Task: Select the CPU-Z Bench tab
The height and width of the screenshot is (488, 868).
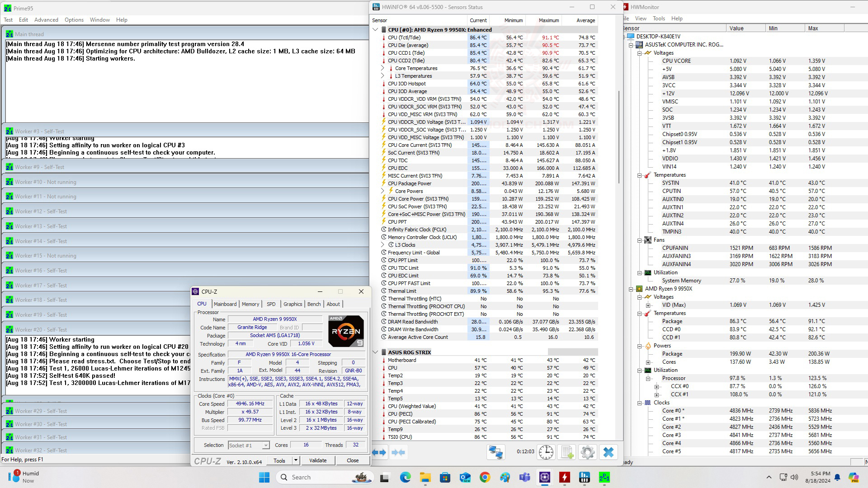Action: tap(314, 304)
